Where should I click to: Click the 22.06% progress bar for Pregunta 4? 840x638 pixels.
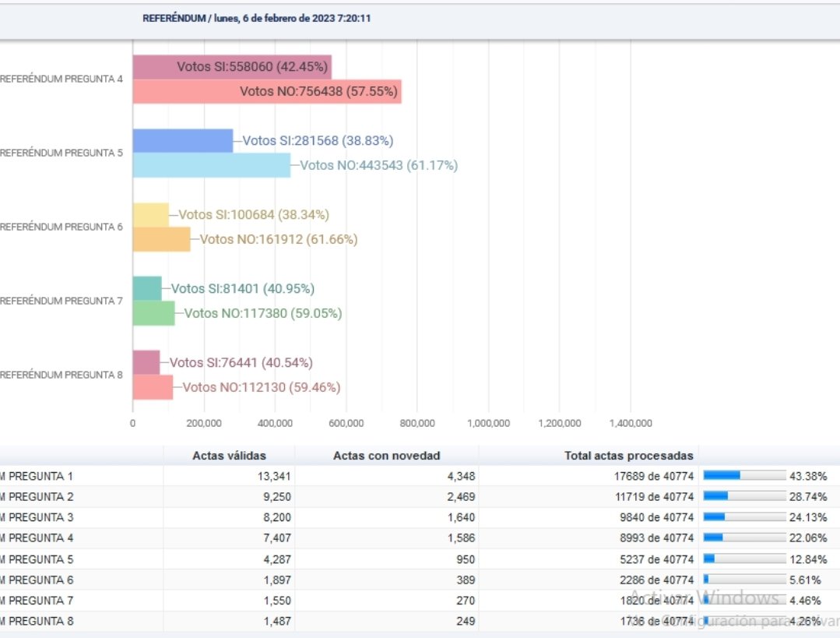(x=745, y=538)
